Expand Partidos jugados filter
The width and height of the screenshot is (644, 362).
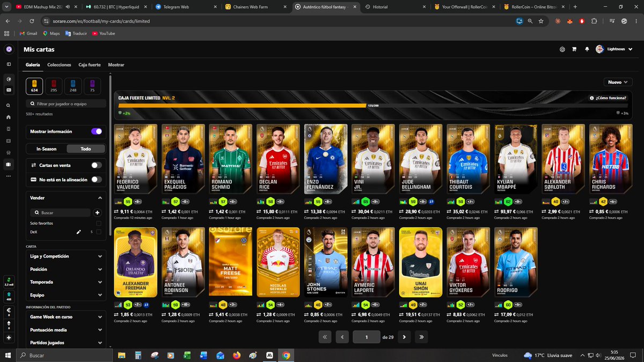click(65, 342)
